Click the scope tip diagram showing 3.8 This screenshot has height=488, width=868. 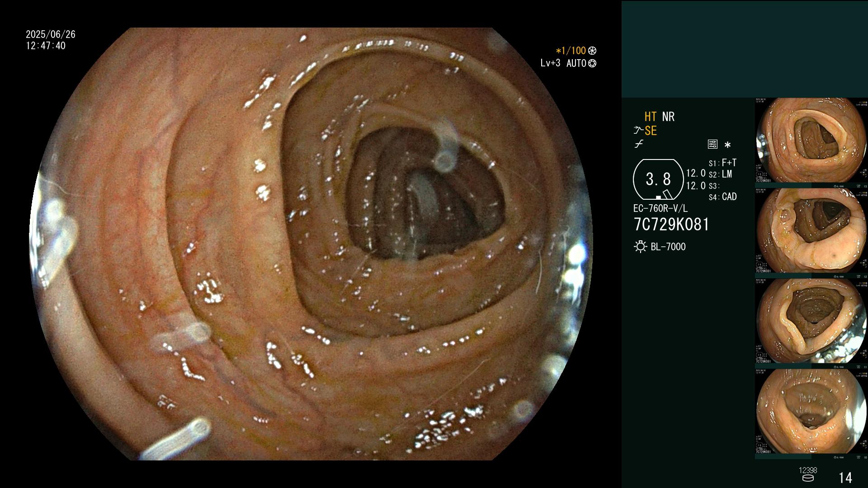(x=658, y=179)
